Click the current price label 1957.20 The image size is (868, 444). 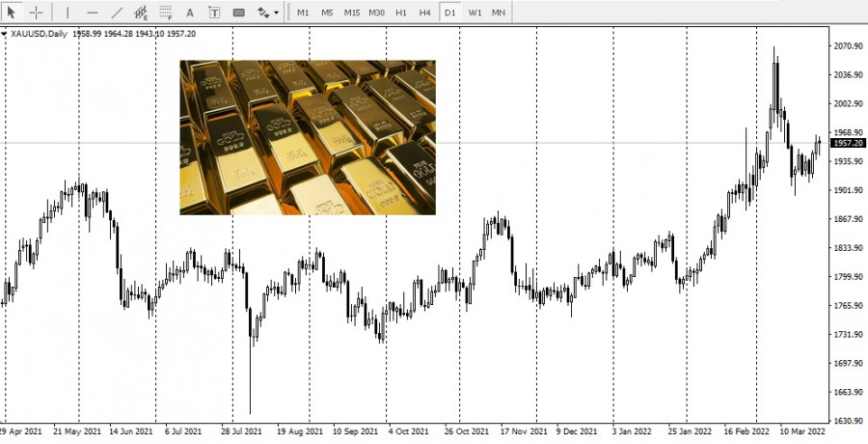coord(848,143)
